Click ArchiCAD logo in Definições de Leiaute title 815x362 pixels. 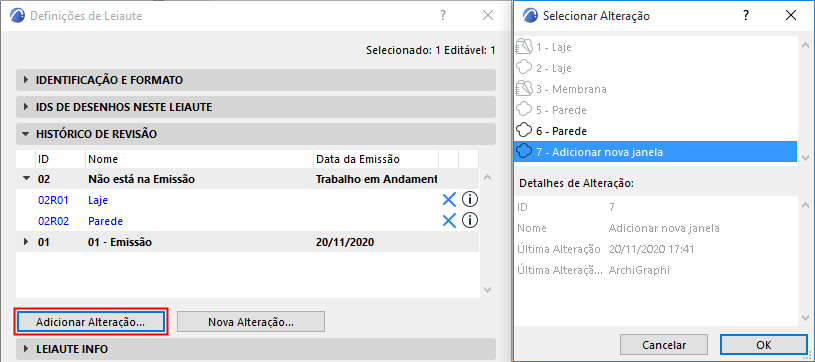click(17, 16)
